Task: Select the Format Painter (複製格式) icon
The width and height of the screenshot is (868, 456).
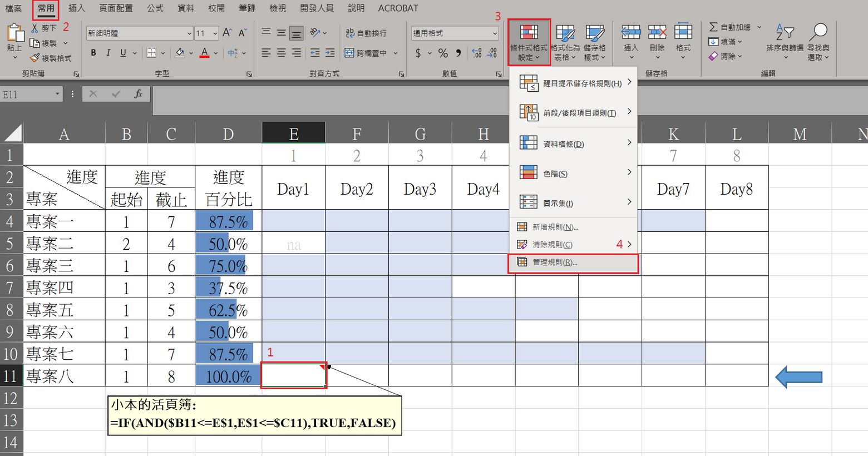Action: 35,58
